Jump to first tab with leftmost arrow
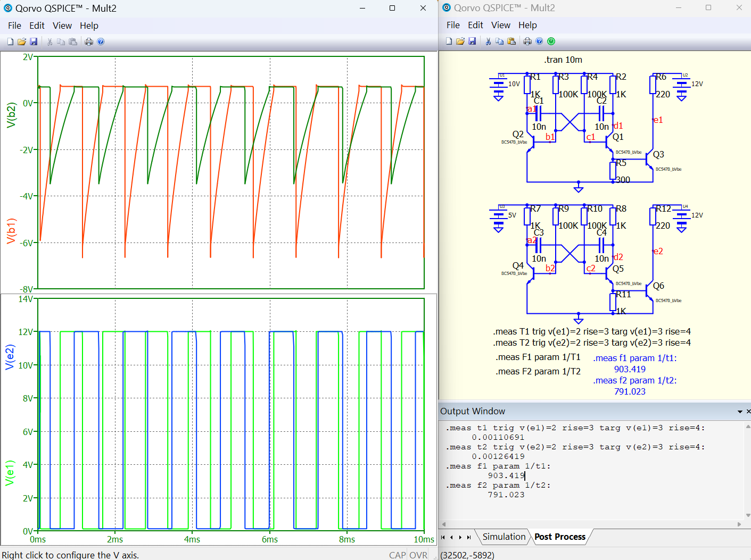 click(444, 537)
